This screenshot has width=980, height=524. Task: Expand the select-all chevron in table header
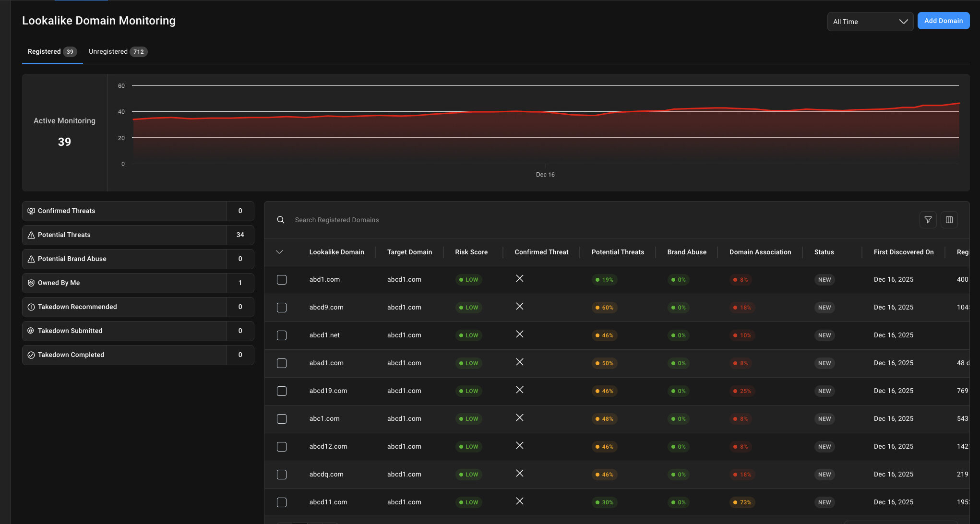tap(279, 252)
